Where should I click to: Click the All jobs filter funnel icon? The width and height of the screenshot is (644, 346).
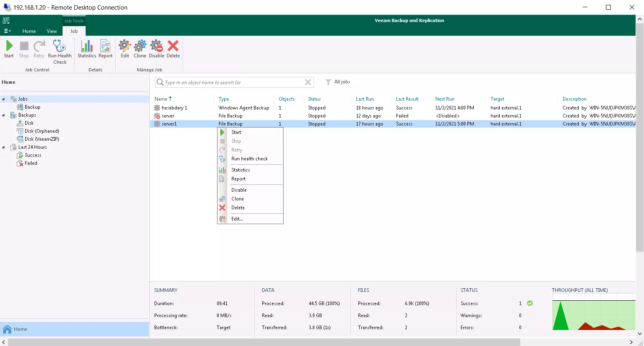328,82
